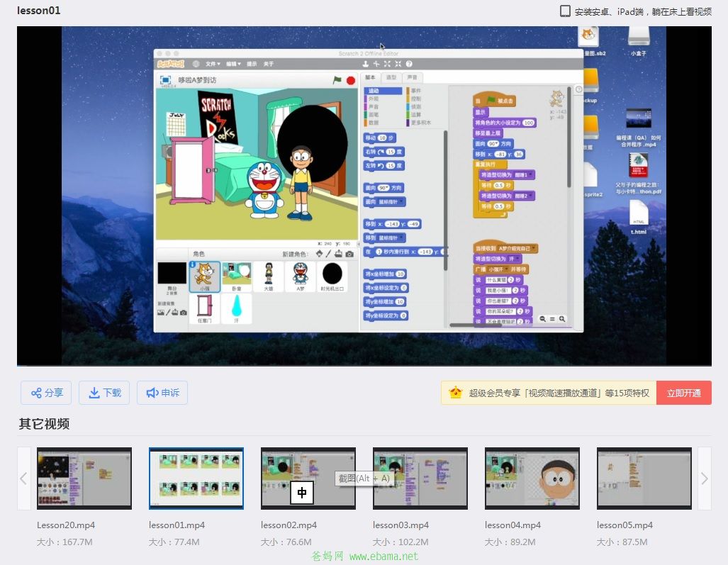
Task: Open the lesson03.mp4 video thumbnail
Action: pos(420,479)
